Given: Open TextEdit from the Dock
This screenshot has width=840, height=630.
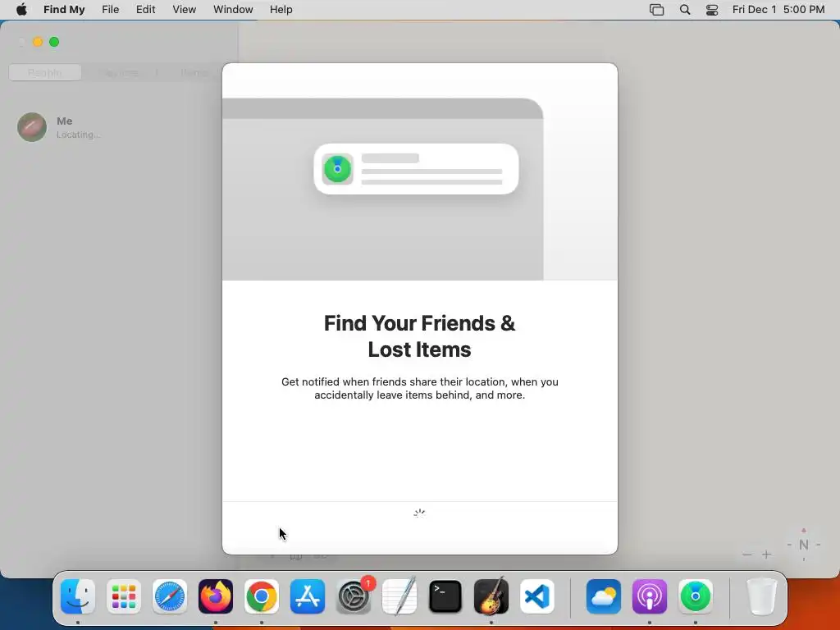Looking at the screenshot, I should (x=399, y=596).
